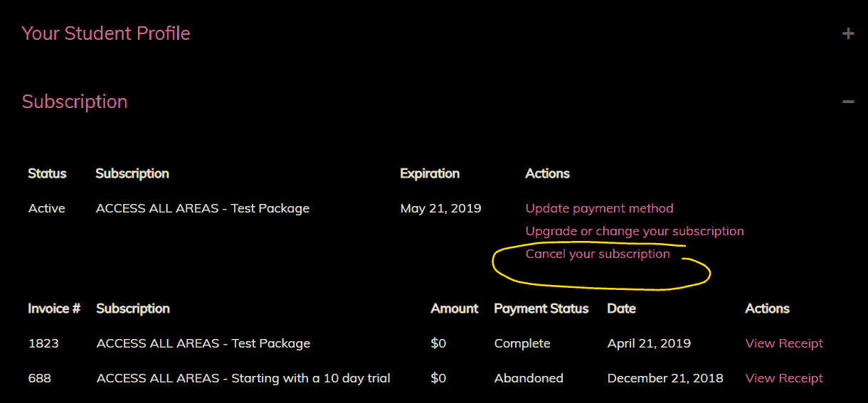868x403 pixels.
Task: Click the Payment Status column header
Action: (541, 308)
